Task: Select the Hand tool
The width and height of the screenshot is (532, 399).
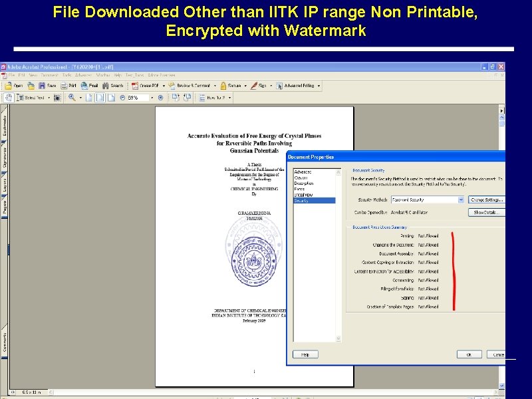Action: click(9, 98)
